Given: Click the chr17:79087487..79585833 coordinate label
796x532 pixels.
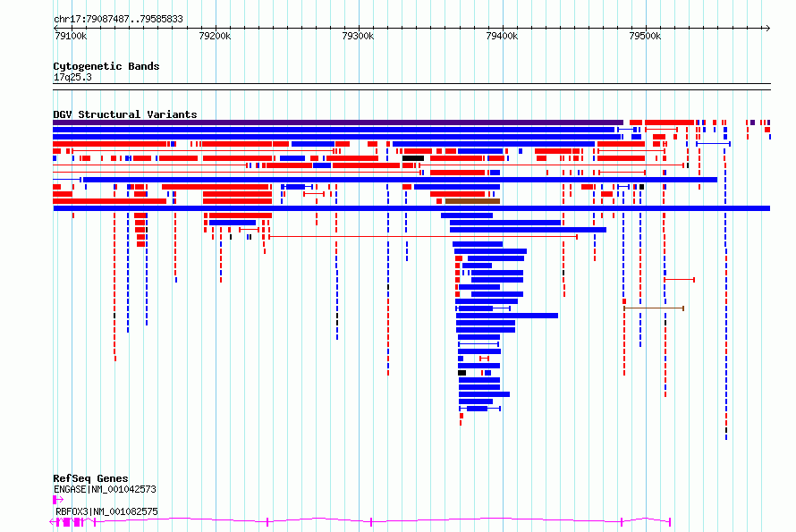Looking at the screenshot, I should coord(118,19).
